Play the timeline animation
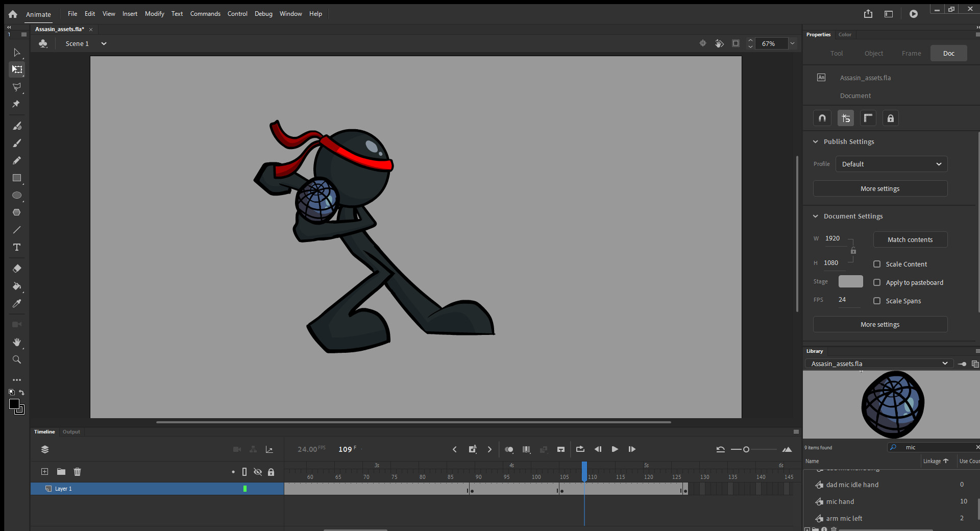 615,449
